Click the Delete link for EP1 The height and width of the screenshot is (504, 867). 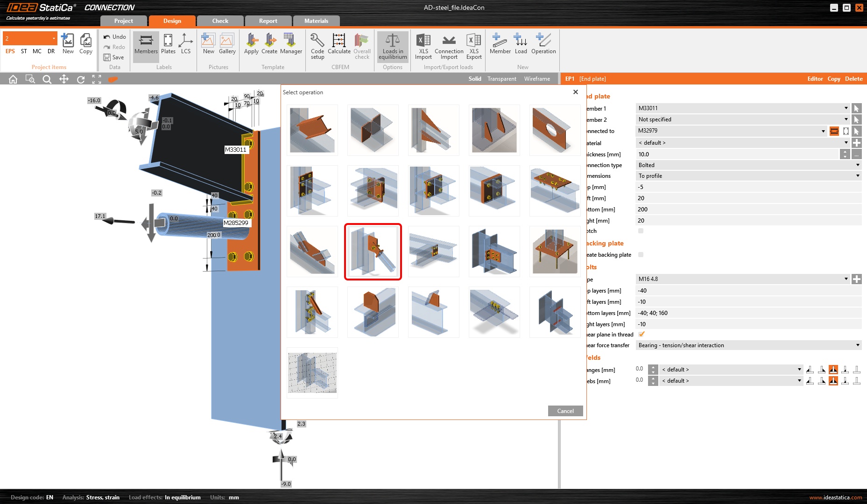853,79
